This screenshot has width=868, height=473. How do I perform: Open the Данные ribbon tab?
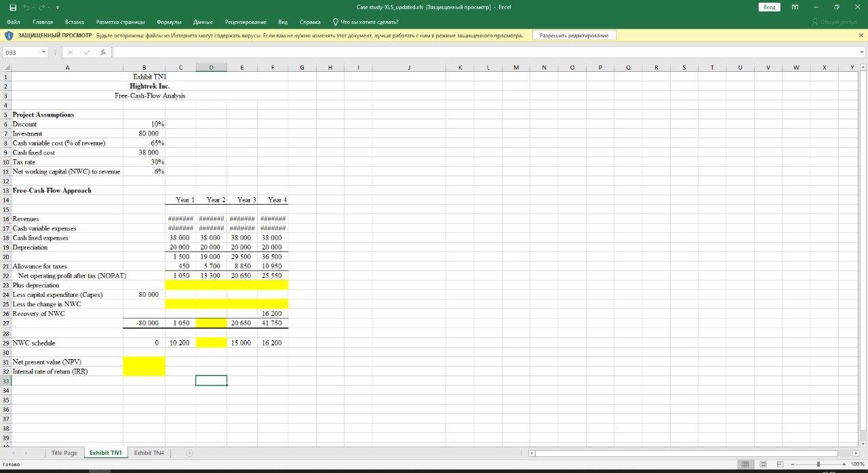click(x=203, y=22)
